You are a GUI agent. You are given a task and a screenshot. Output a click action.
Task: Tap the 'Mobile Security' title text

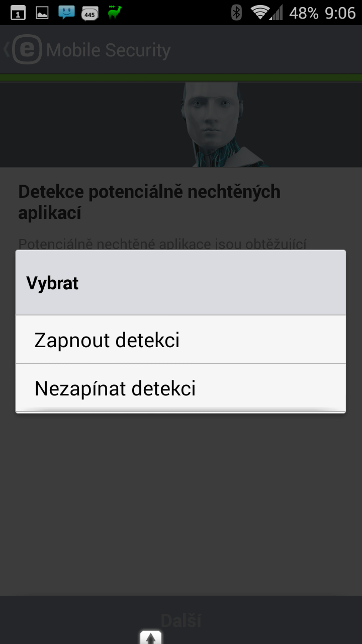109,50
